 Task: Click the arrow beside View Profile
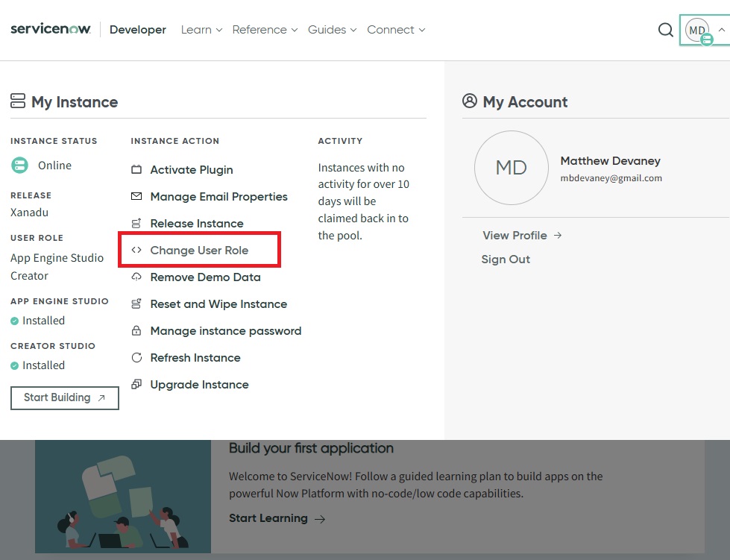558,236
